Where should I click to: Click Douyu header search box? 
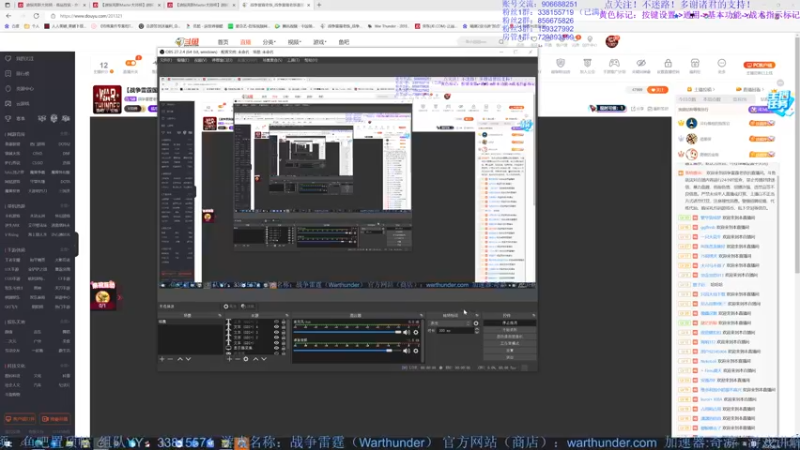click(x=481, y=42)
